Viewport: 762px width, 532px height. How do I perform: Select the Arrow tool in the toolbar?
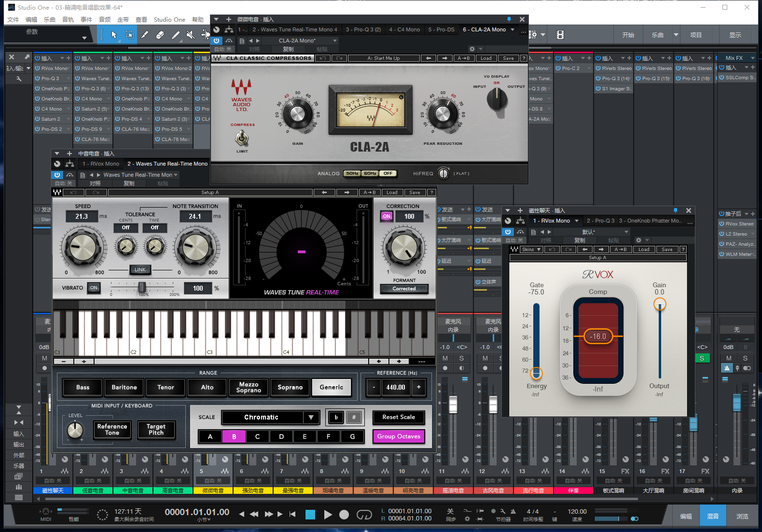tap(114, 35)
